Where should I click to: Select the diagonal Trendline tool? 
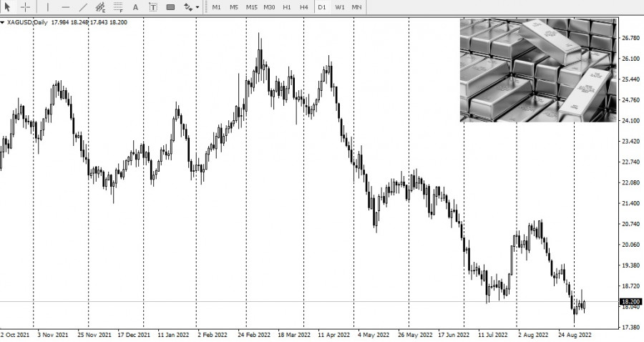(x=83, y=7)
